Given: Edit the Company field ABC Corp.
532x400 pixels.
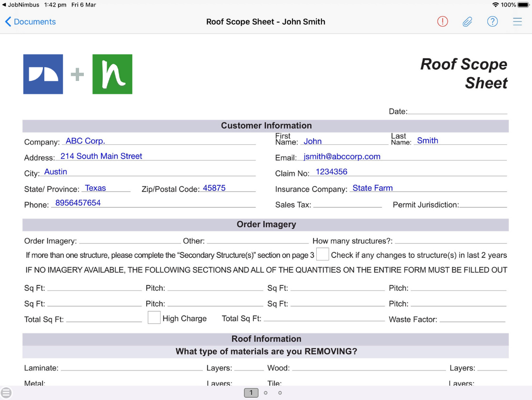Looking at the screenshot, I should 159,141.
